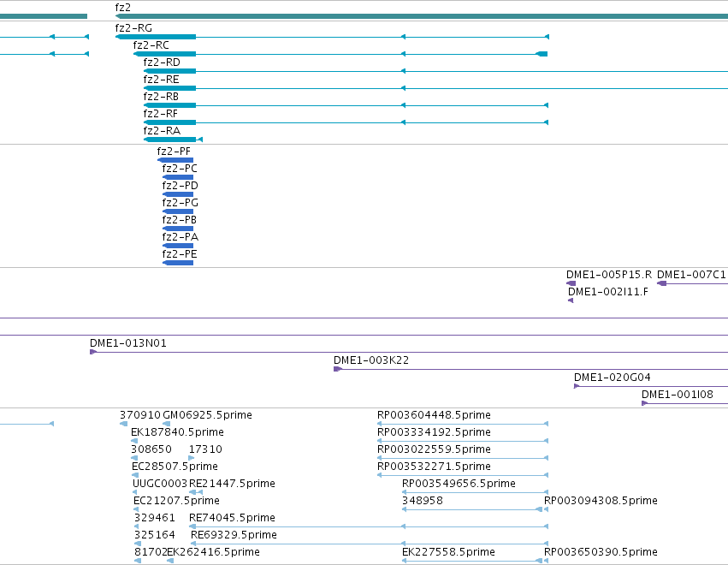Click the purple block under DME1-005P15.R
728x565 pixels.
pos(571,283)
